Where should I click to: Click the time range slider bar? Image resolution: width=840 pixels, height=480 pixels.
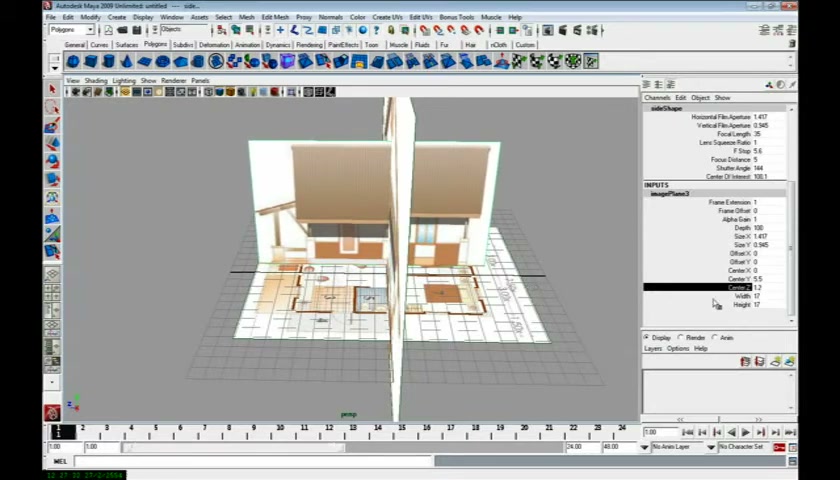(x=234, y=447)
